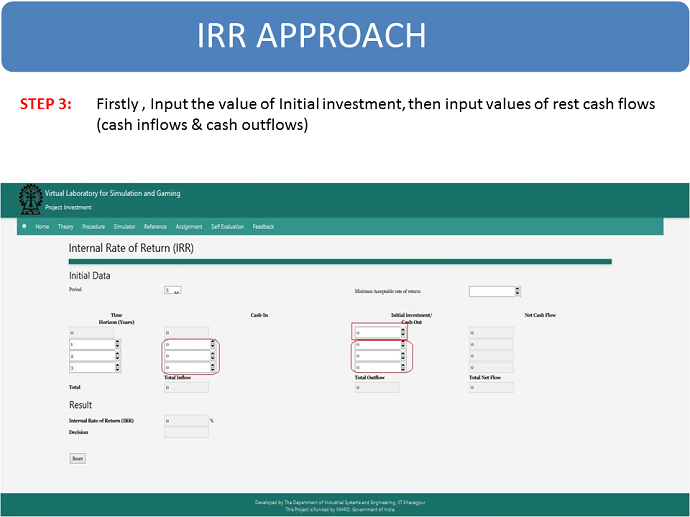Click the disabled Time Horizon year 0 field
690x517 pixels.
tap(91, 333)
